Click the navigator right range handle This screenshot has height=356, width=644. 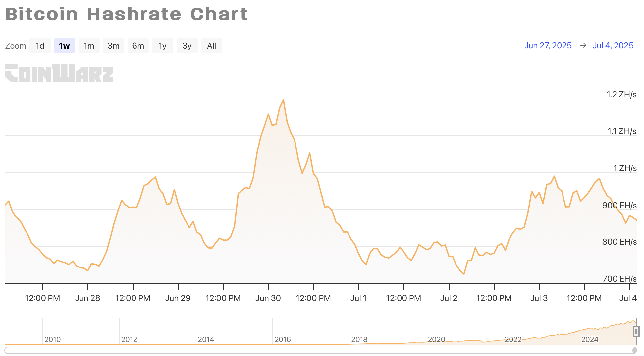636,331
